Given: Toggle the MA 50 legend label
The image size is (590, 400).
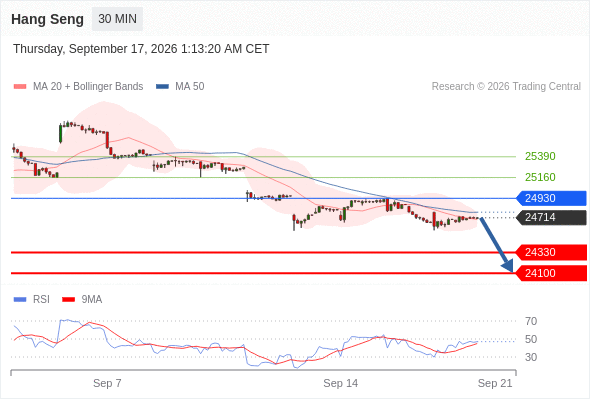Looking at the screenshot, I should tap(190, 87).
